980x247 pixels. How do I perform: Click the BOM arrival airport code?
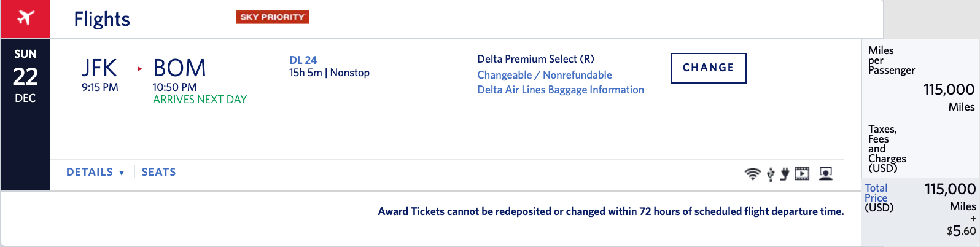click(179, 68)
